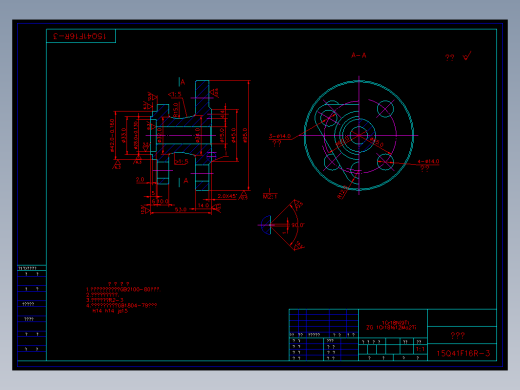
Task: Click note 3 mentioning R2-3
Action: click(105, 300)
